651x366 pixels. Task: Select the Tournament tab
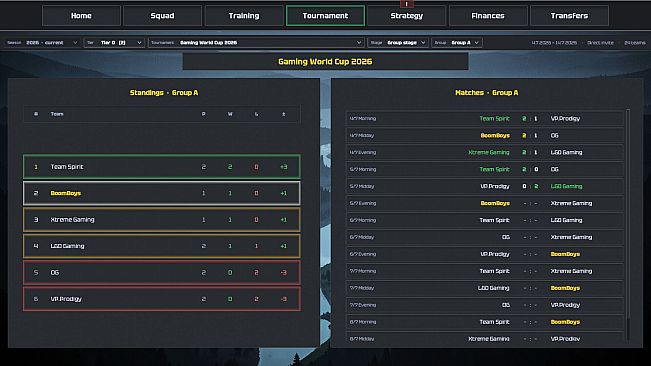(325, 16)
